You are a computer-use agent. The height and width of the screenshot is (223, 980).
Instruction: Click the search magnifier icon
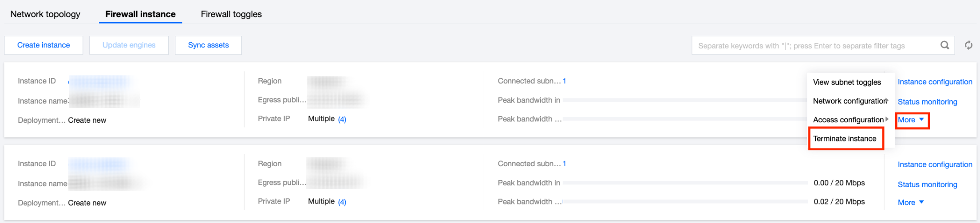pos(944,45)
